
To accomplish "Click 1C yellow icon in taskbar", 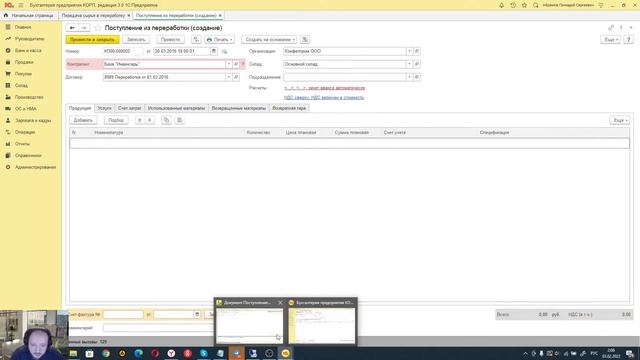I will click(x=285, y=353).
